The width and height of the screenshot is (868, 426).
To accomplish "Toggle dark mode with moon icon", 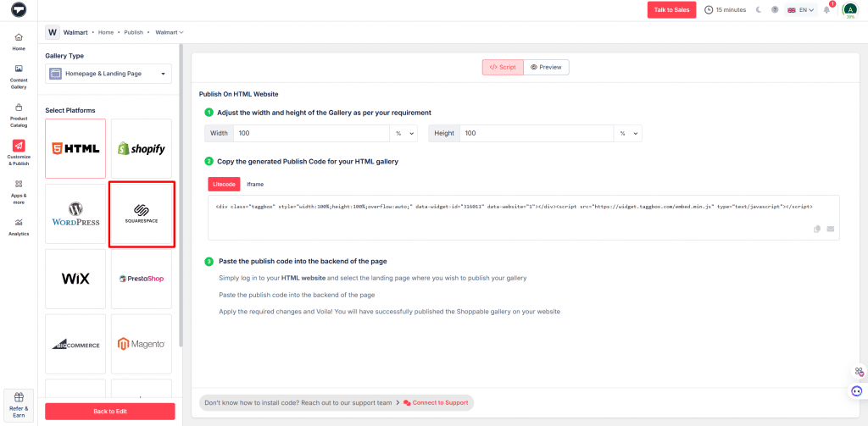I will (759, 10).
